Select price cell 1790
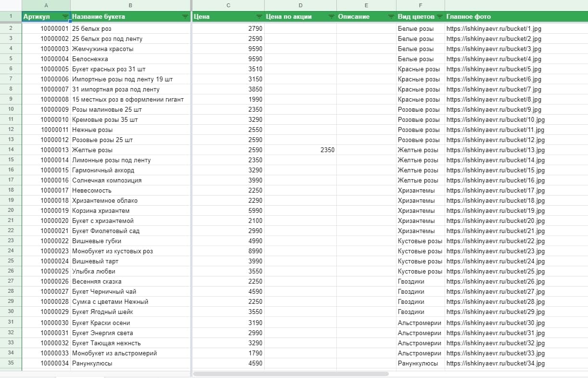Screen dimensions: 588x378 tap(228, 353)
